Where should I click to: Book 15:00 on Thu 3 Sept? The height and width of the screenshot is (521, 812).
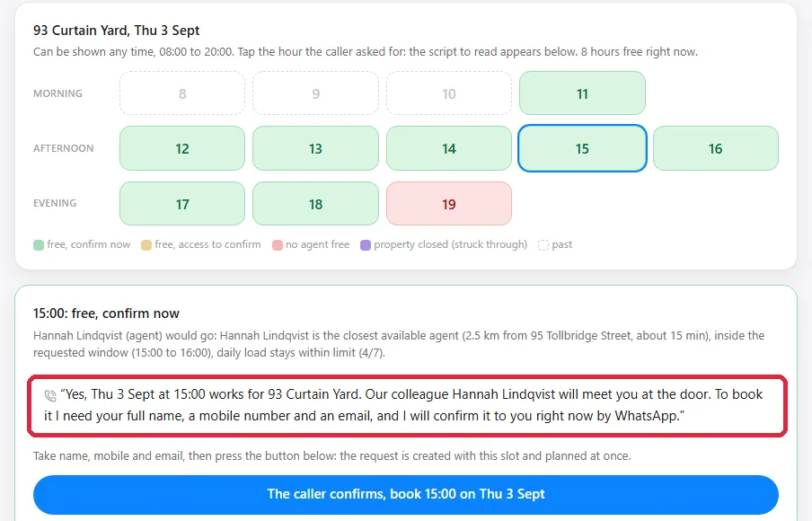click(405, 494)
